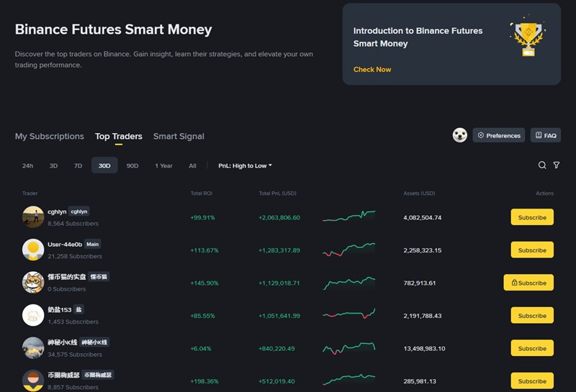Click the search magnifier icon
This screenshot has width=576, height=392.
[x=542, y=165]
